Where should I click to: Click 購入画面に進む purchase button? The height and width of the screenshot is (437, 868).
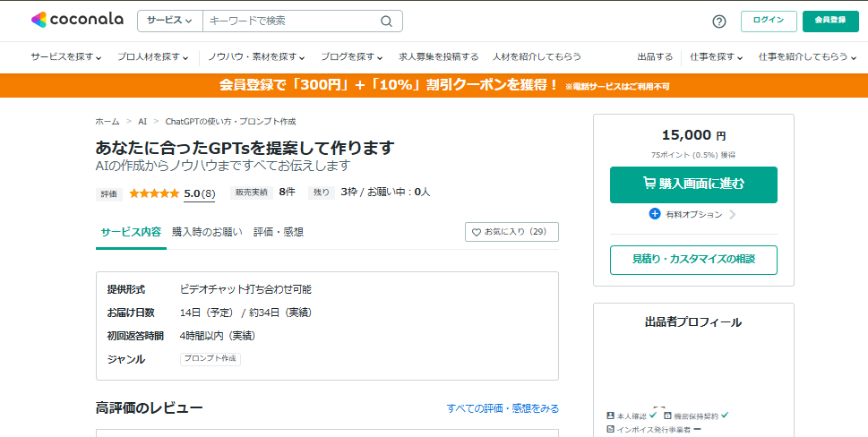(x=693, y=184)
